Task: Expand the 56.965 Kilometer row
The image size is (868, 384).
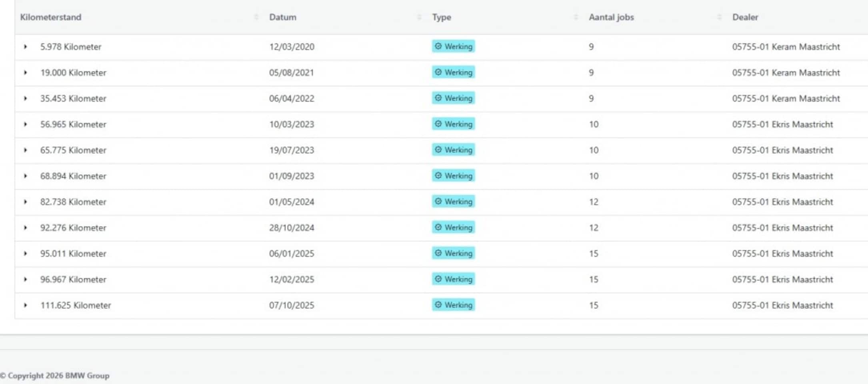Action: tap(25, 124)
